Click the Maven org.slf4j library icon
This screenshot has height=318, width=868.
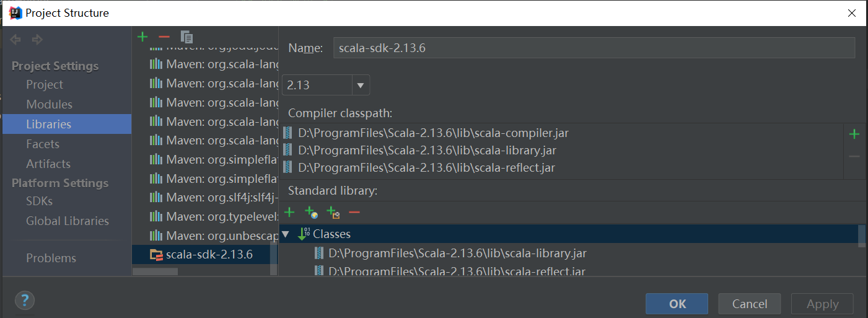tap(156, 198)
